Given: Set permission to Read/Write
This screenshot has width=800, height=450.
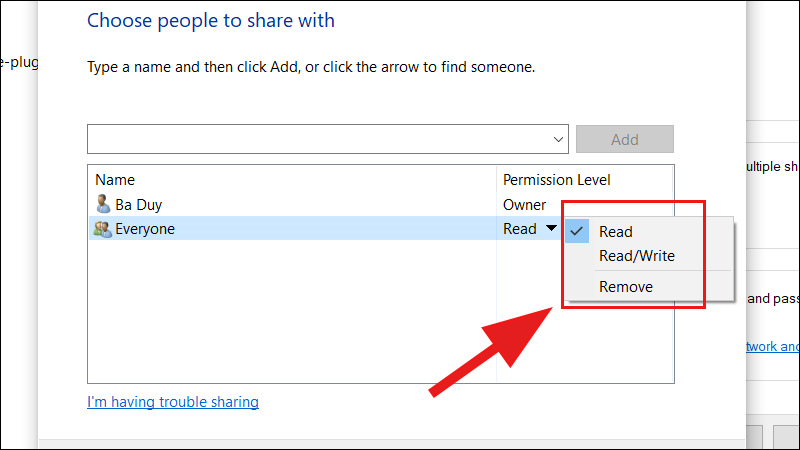Looking at the screenshot, I should point(637,256).
